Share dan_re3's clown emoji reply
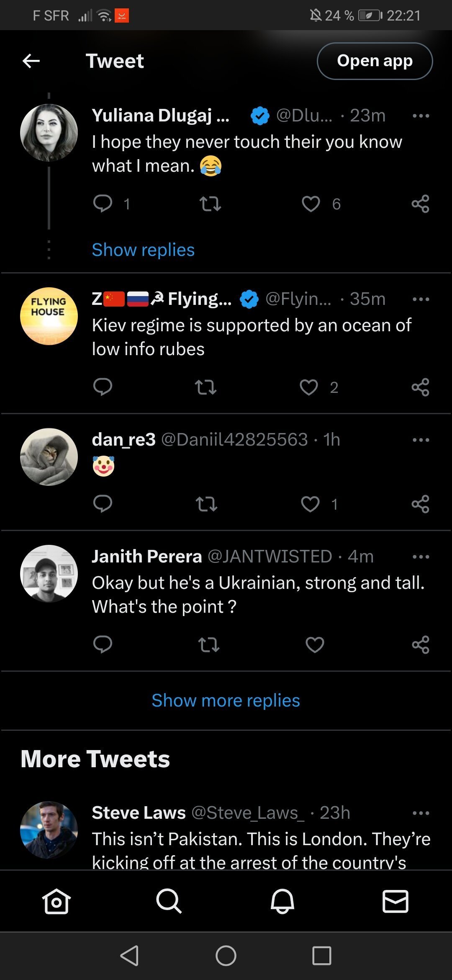452x980 pixels. [x=420, y=504]
